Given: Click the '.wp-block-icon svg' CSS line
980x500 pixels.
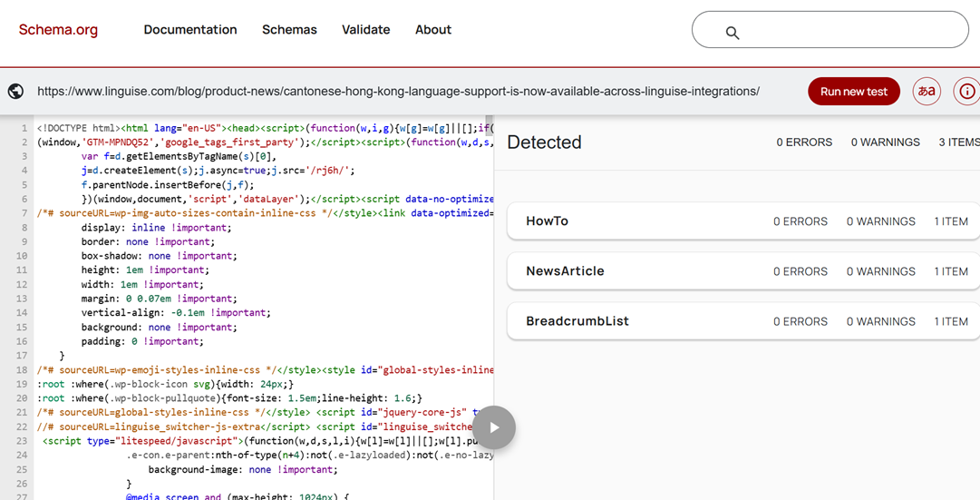Looking at the screenshot, I should (165, 384).
